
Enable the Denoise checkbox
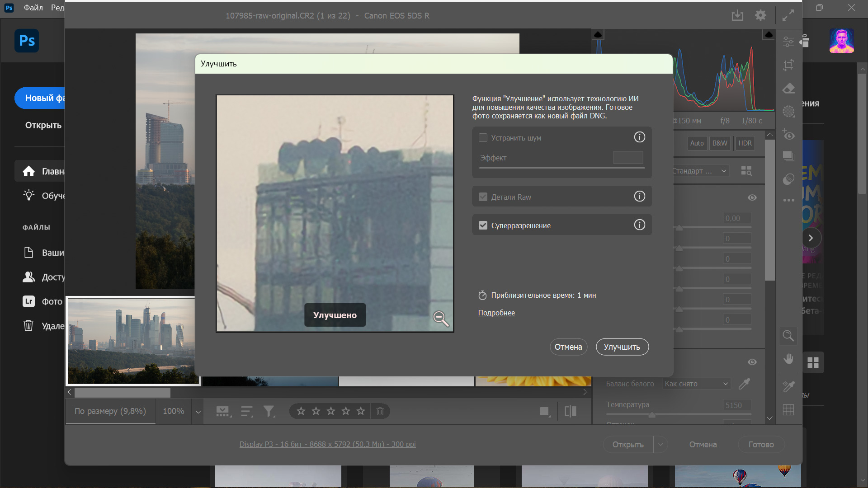[x=483, y=138]
